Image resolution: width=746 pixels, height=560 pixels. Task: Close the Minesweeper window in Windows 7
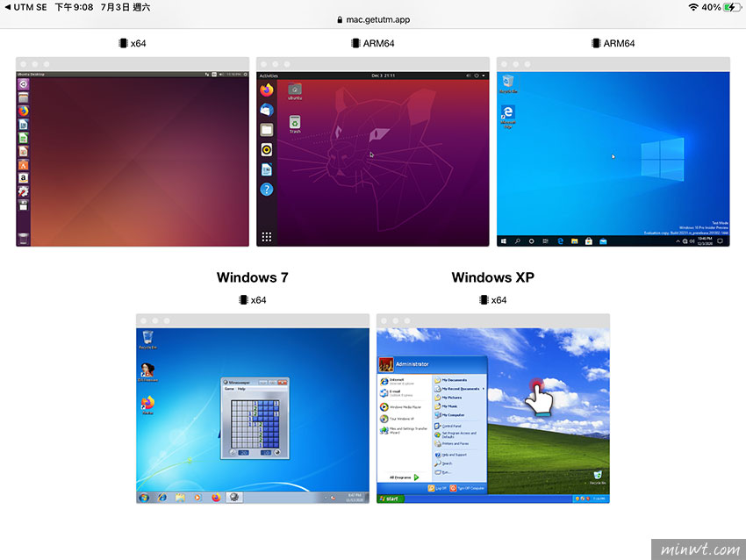283,382
